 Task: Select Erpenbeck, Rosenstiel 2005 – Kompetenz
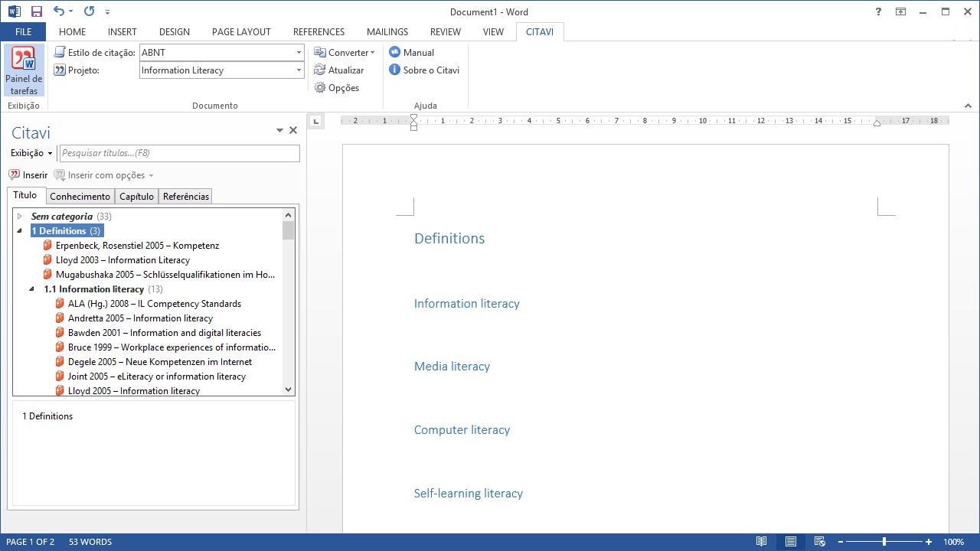coord(131,246)
